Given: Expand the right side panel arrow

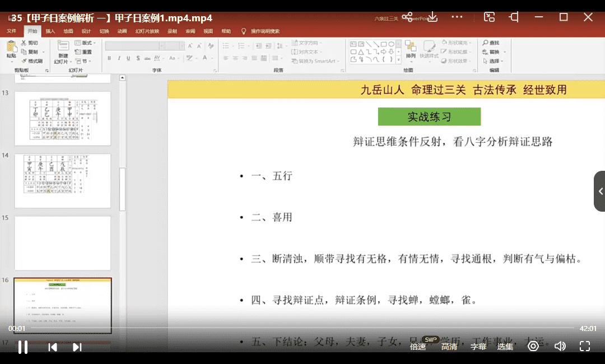Looking at the screenshot, I should pyautogui.click(x=600, y=192).
